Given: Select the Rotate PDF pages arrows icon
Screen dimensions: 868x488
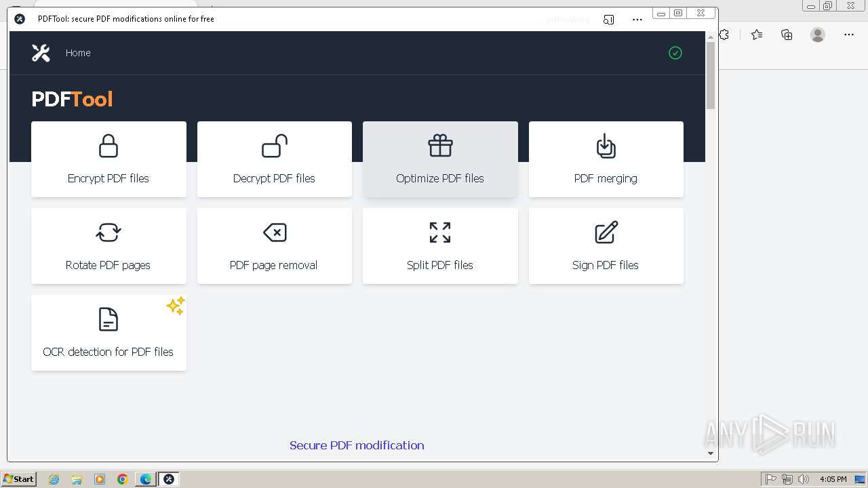Looking at the screenshot, I should 108,232.
